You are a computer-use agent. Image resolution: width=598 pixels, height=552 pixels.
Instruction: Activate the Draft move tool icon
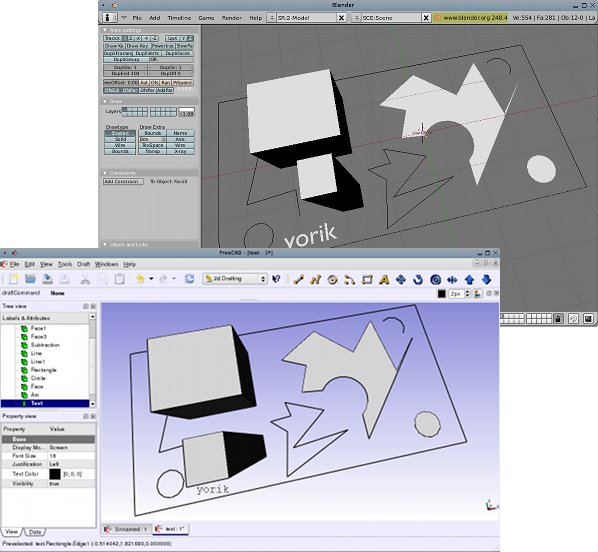pyautogui.click(x=401, y=280)
